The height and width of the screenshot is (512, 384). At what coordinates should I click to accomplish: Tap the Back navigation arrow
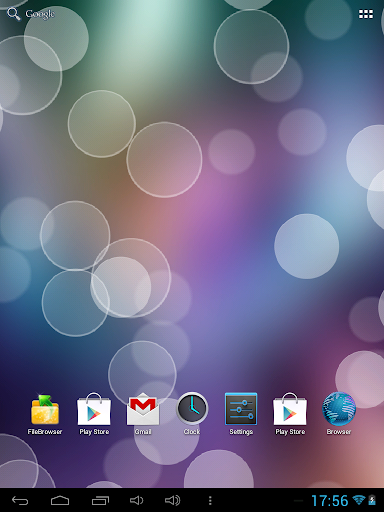20,500
